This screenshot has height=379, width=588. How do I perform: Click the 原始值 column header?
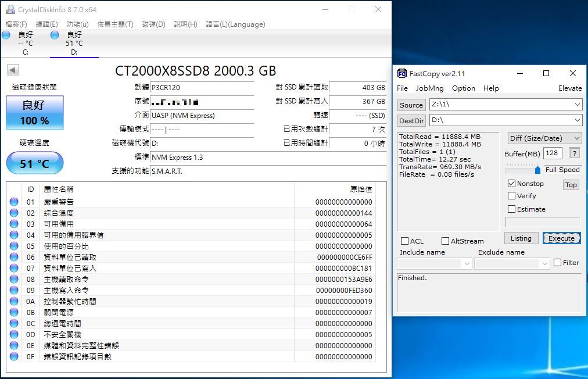[361, 189]
